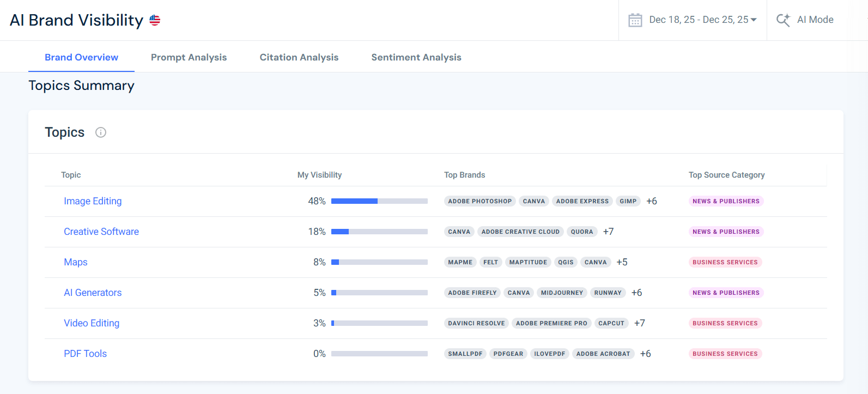Click the iLovePDF brand tag
This screenshot has height=394, width=868.
click(550, 354)
